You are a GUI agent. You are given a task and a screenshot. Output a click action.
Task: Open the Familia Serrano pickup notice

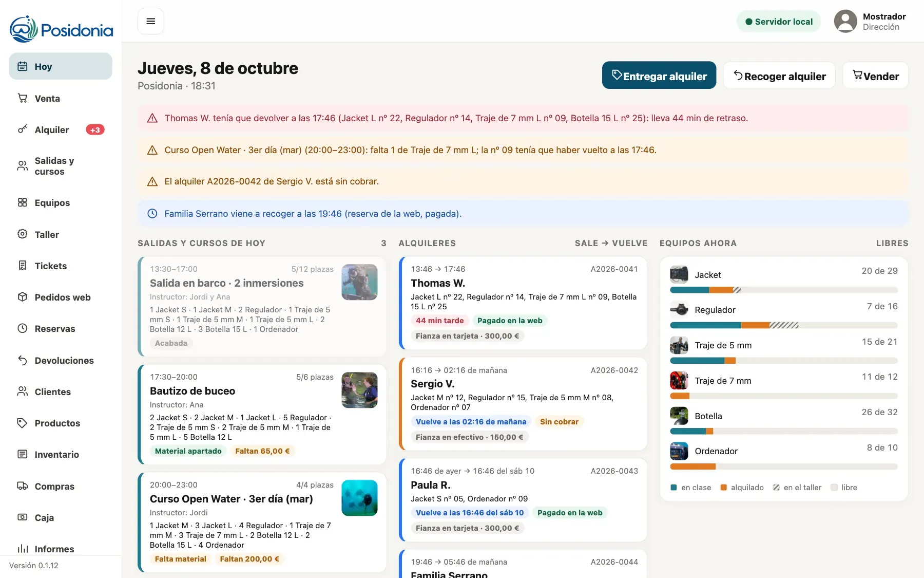(523, 214)
